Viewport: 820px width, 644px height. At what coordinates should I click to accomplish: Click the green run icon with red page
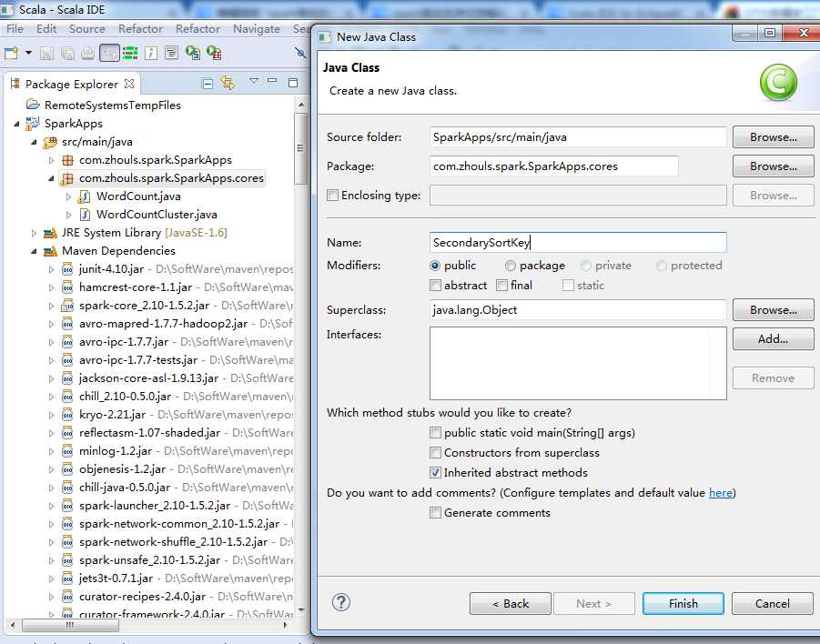tap(213, 53)
